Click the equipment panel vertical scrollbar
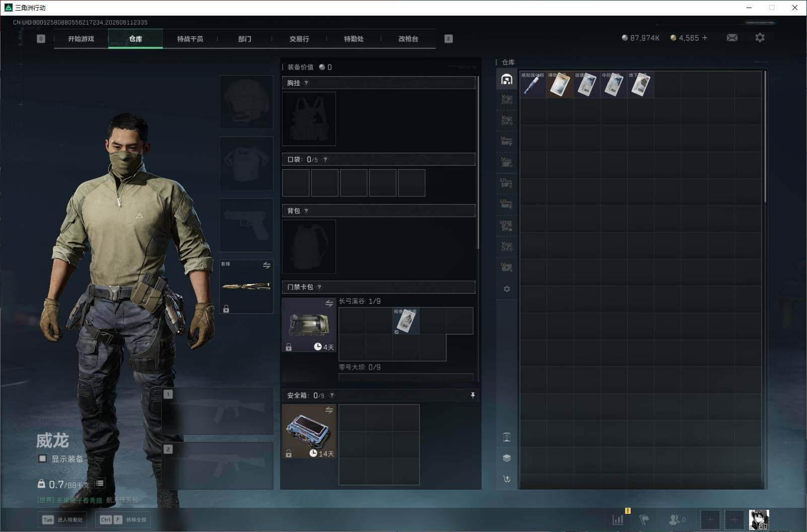Viewport: 807px width, 532px height. tap(478, 163)
